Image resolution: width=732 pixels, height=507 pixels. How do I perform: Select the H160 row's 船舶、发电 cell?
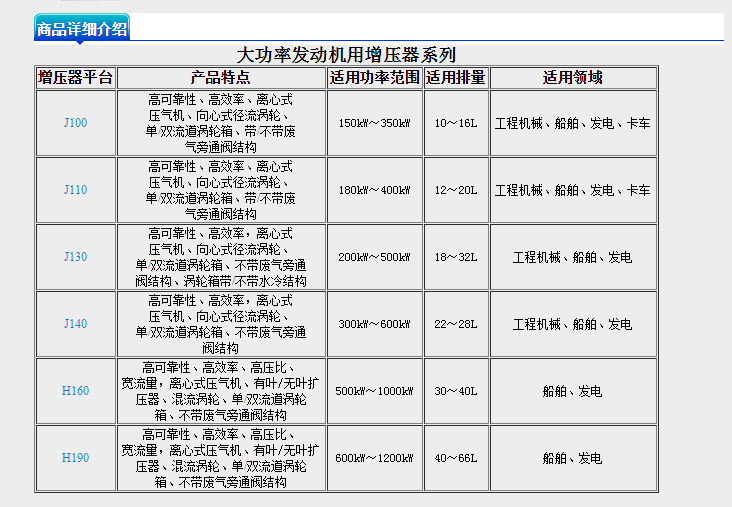573,391
